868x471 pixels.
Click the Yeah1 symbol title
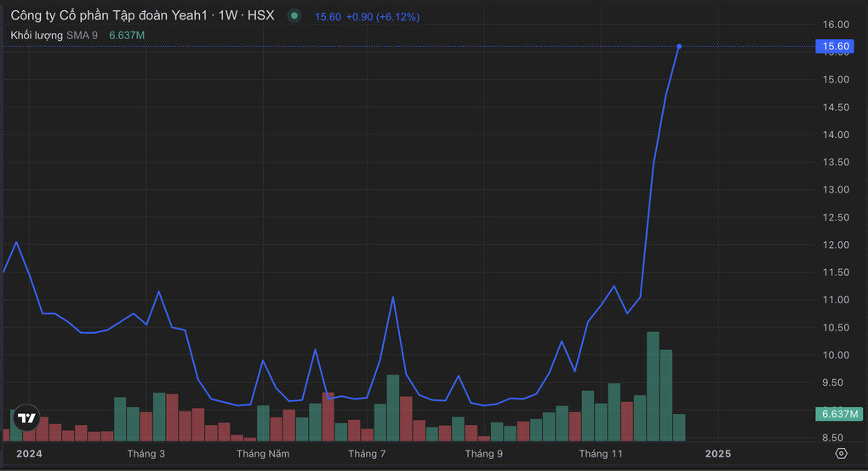coord(142,15)
